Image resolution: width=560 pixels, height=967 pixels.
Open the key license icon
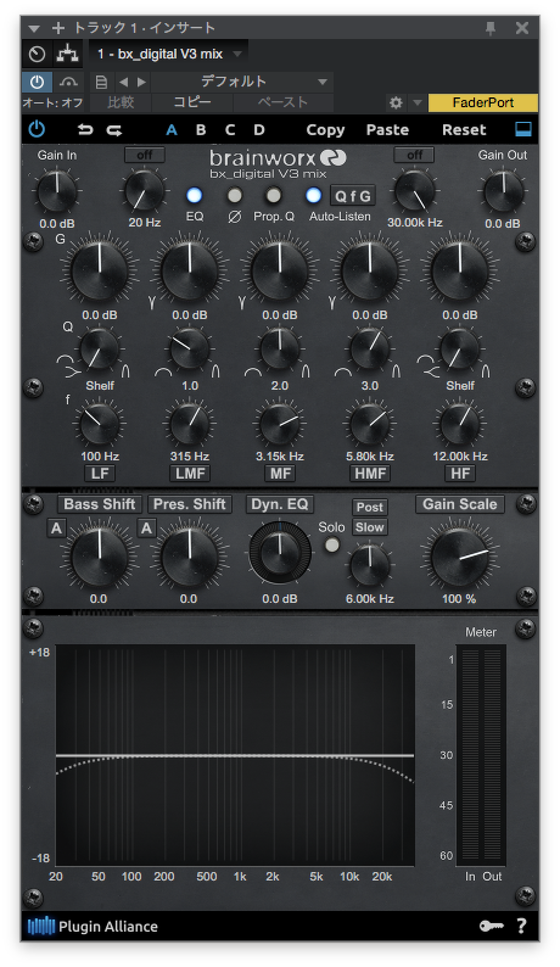492,926
